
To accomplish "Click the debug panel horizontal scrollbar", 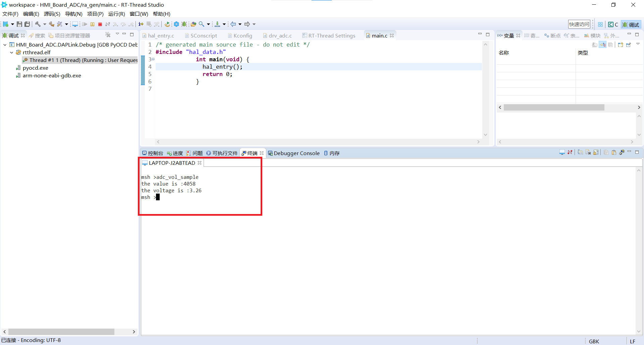I will tap(61, 332).
